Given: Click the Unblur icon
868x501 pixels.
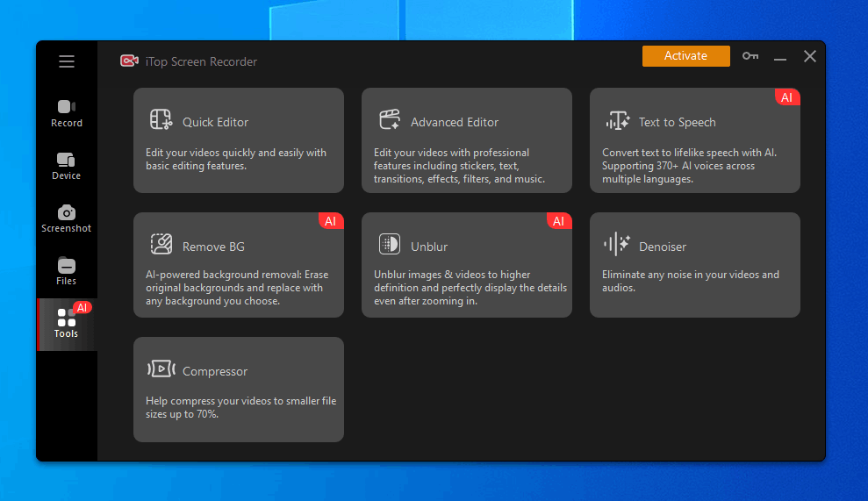Looking at the screenshot, I should click(390, 244).
